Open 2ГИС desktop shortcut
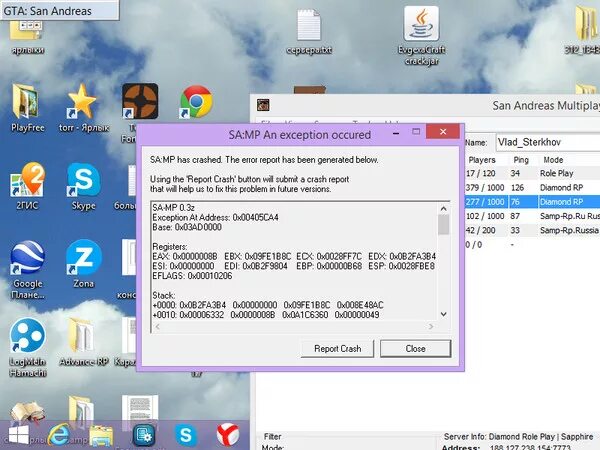 (27, 186)
